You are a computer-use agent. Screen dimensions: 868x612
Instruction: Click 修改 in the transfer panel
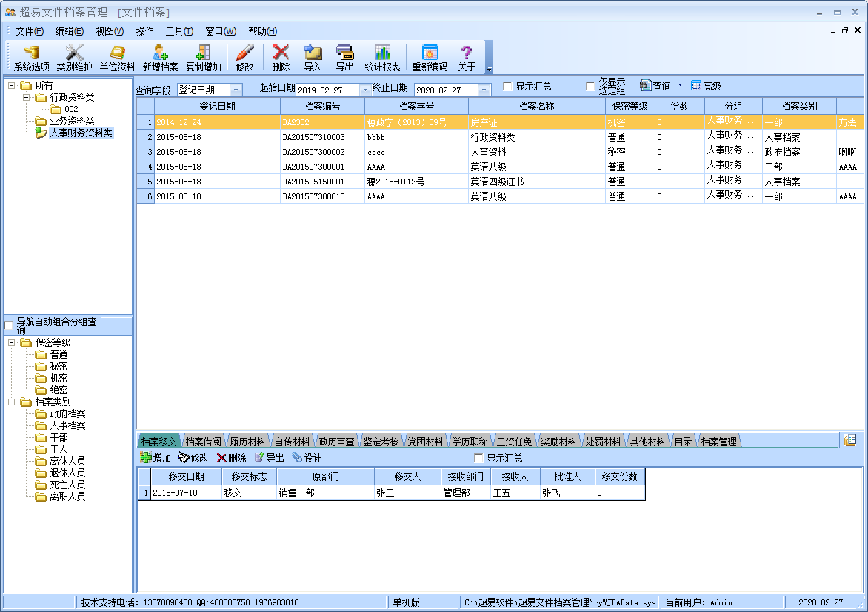coord(193,457)
